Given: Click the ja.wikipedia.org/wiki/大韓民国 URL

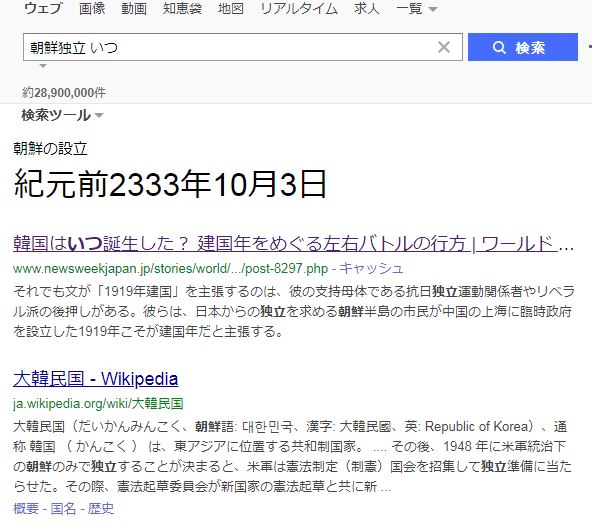Looking at the screenshot, I should click(98, 404).
